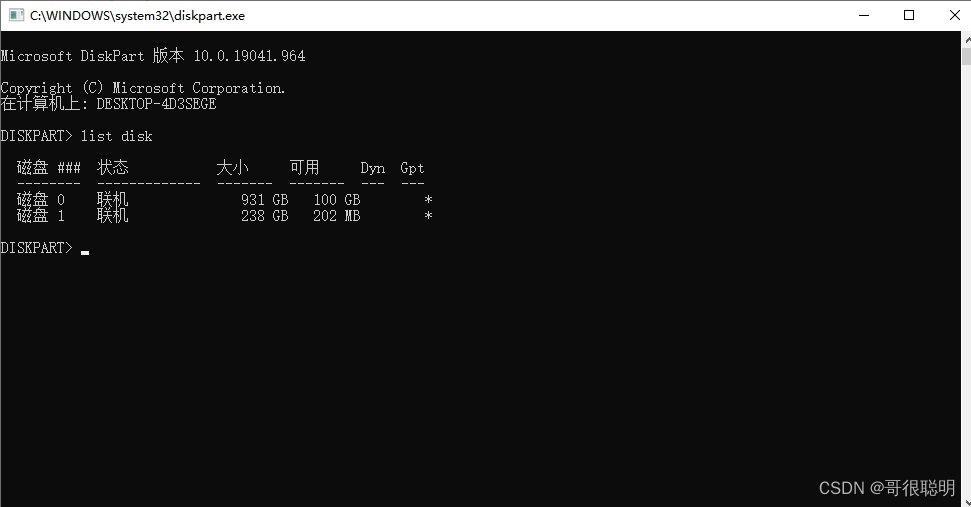
Task: Click at the DISKPART> prompt cursor
Action: click(85, 252)
